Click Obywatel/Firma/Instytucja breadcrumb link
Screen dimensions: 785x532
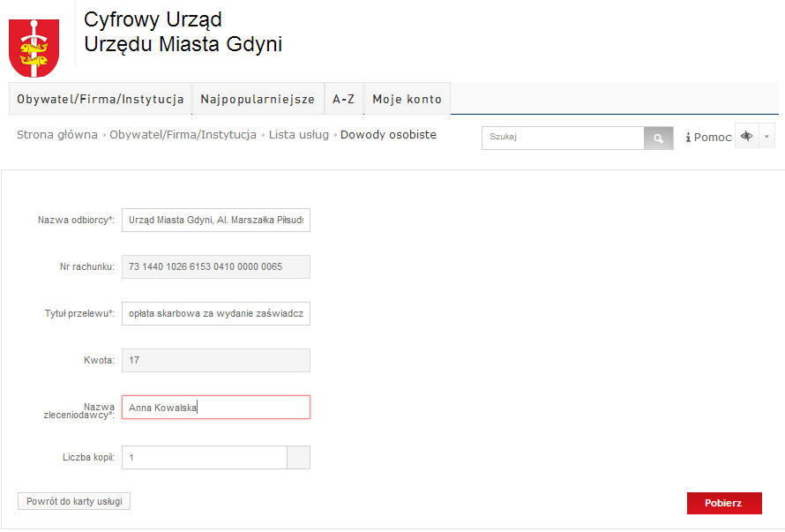point(183,135)
